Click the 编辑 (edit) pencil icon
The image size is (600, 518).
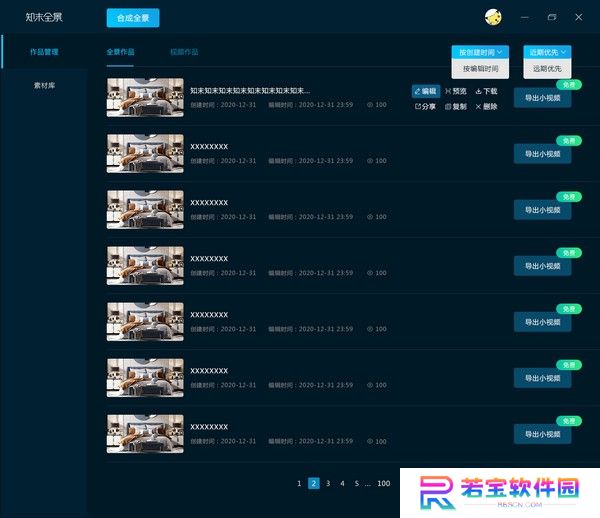pyautogui.click(x=417, y=91)
